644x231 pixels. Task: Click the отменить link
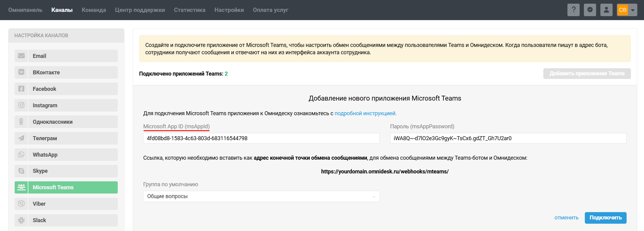pos(567,218)
